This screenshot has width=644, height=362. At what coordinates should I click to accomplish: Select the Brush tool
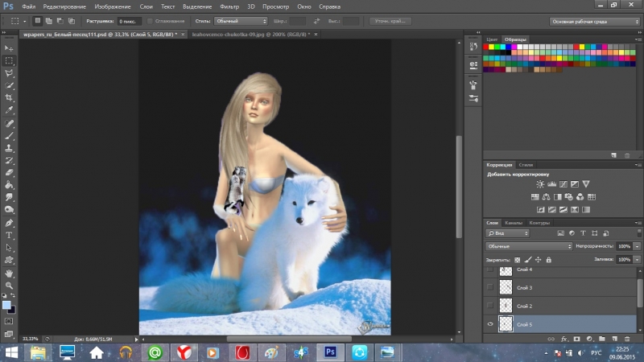9,136
